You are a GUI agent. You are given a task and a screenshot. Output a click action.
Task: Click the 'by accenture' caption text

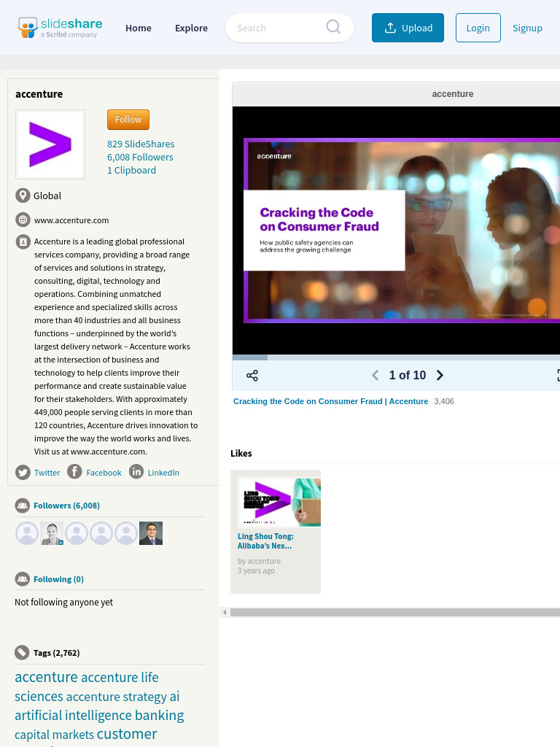[x=259, y=561]
